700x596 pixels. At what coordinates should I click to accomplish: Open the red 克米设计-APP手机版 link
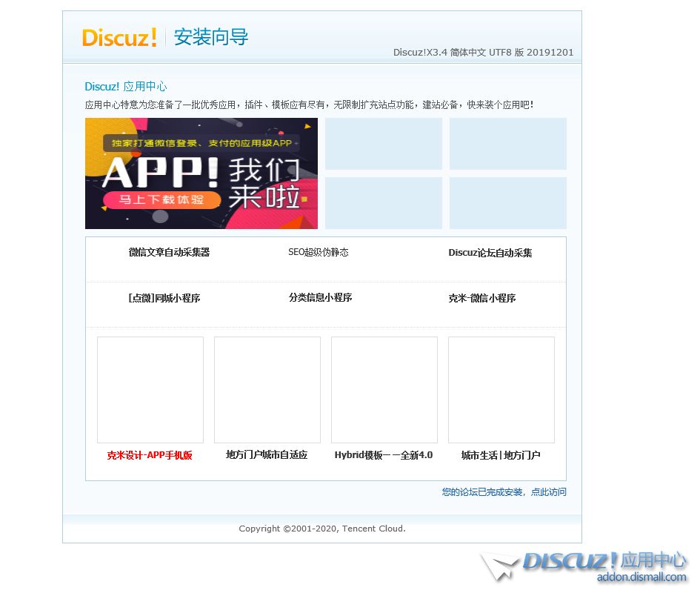tap(150, 455)
